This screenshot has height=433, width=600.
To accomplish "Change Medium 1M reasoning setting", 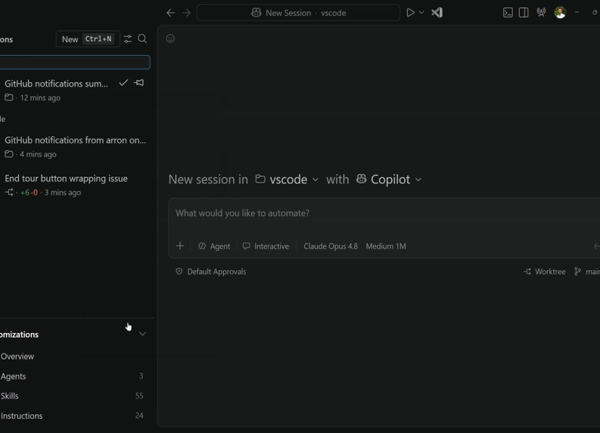I will [x=386, y=246].
